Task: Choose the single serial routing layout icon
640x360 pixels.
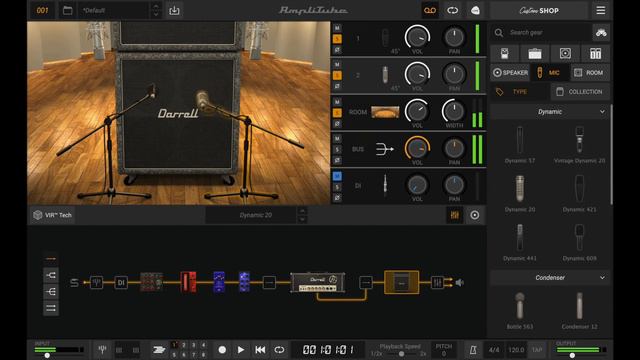Action: click(51, 258)
